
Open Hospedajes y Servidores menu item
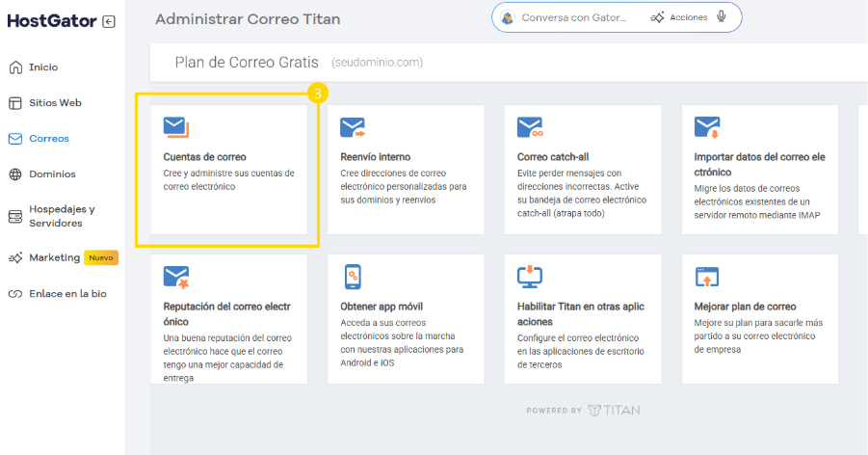62,216
